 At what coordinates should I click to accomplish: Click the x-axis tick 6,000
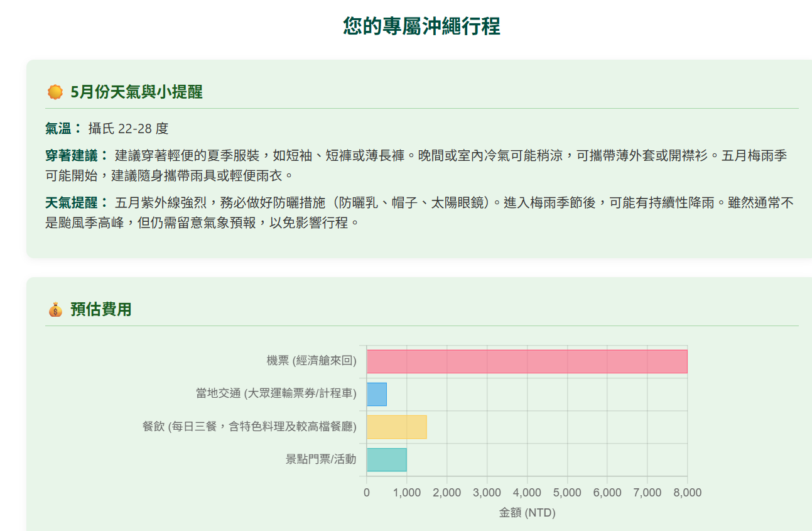(607, 493)
